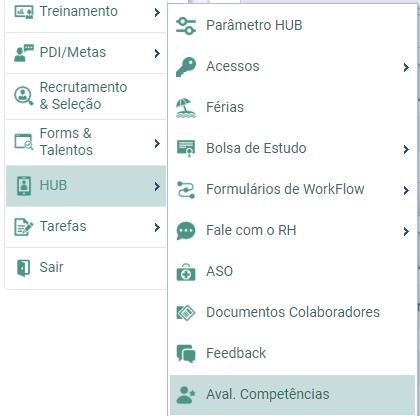420x416 pixels.
Task: Click the chat bubble Fale com o RH icon
Action: 186,231
